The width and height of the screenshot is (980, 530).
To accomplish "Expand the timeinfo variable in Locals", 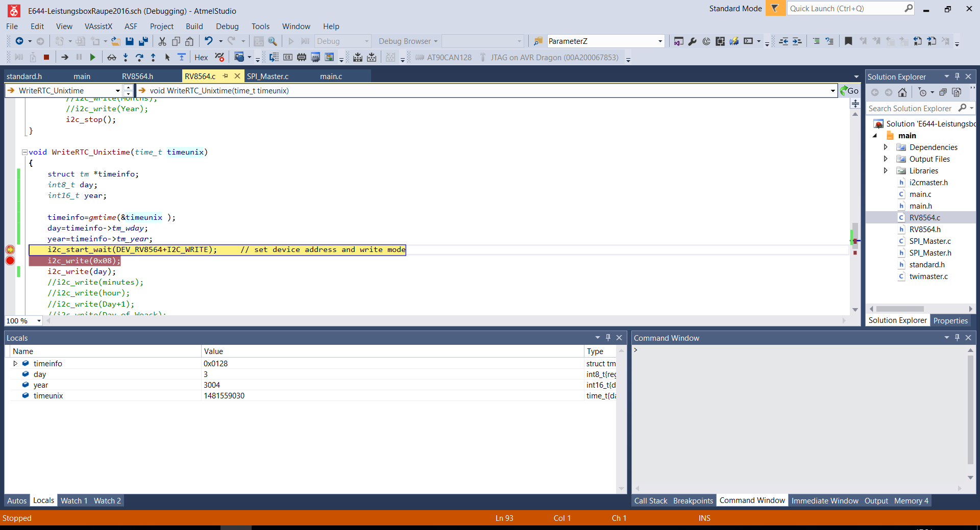I will point(15,364).
